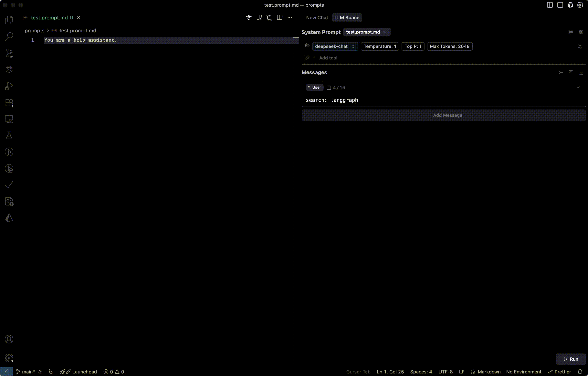Click the Temperature: 1 parameter field

[379, 46]
